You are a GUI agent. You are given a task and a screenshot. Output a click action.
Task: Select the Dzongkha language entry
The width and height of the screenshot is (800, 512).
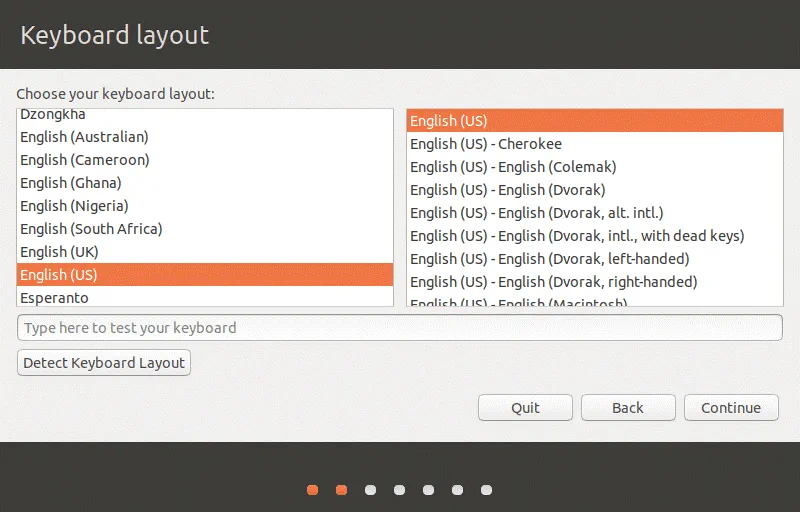[x=53, y=116]
